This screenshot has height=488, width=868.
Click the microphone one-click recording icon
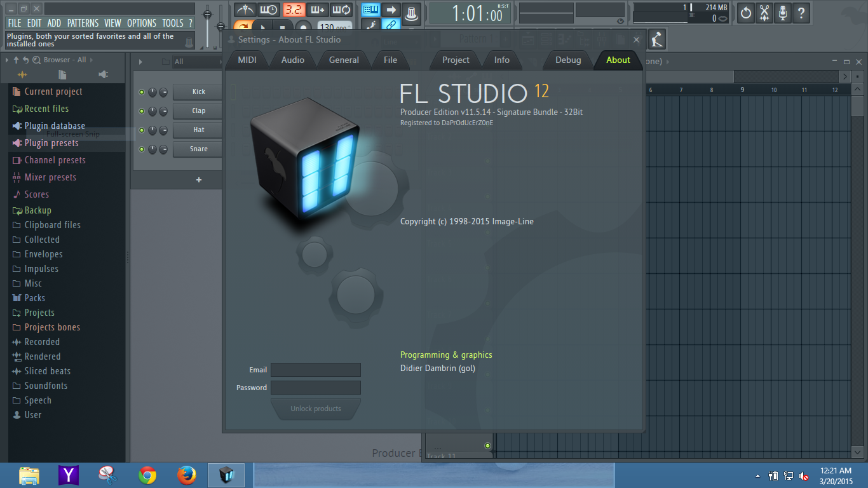point(783,13)
